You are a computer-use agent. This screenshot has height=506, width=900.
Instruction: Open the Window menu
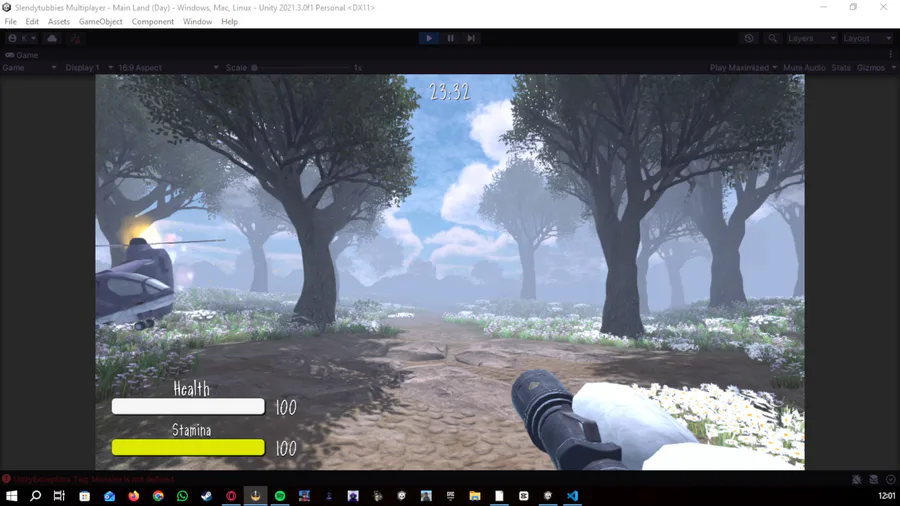click(x=197, y=22)
